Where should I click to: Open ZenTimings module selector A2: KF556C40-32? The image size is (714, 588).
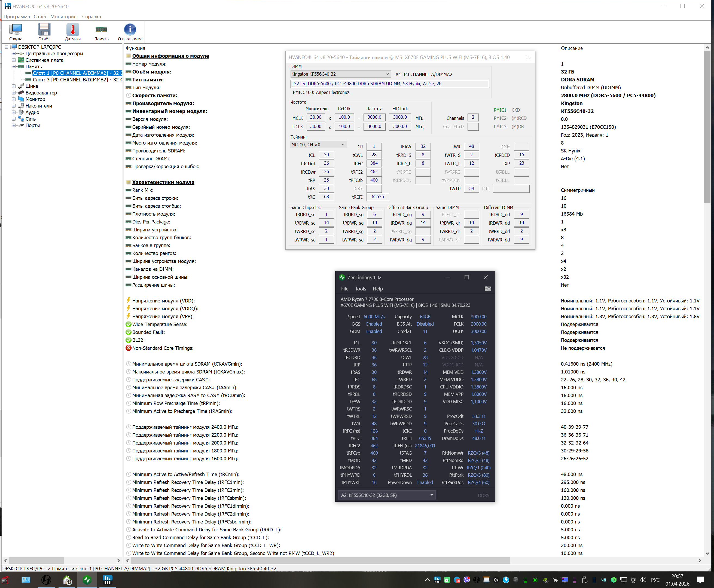pos(387,495)
